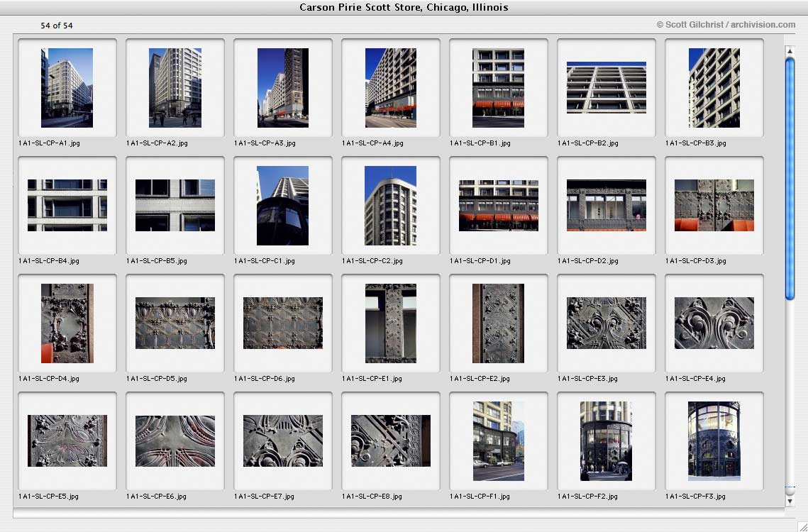Select thumbnail 1A1-SL-CP-C1.jpg
The image size is (808, 532).
(x=283, y=205)
